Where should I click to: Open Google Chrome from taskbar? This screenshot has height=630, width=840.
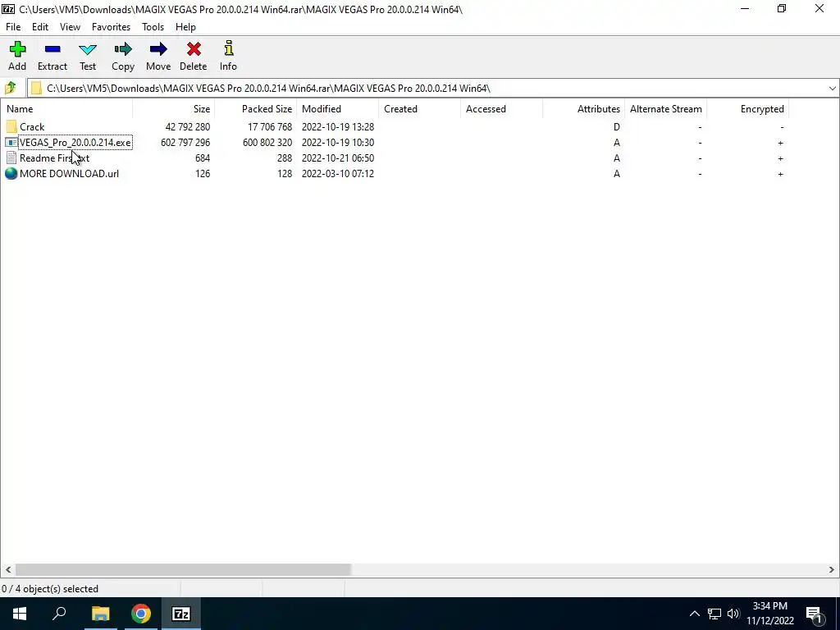[141, 614]
